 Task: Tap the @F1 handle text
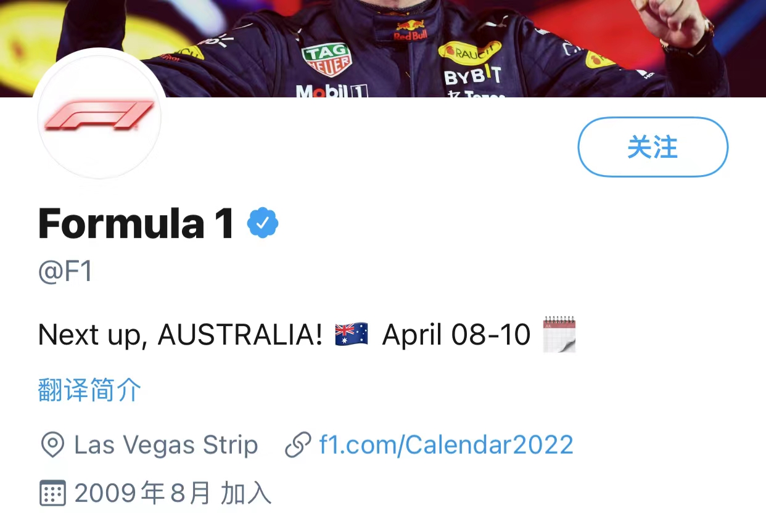pos(65,271)
